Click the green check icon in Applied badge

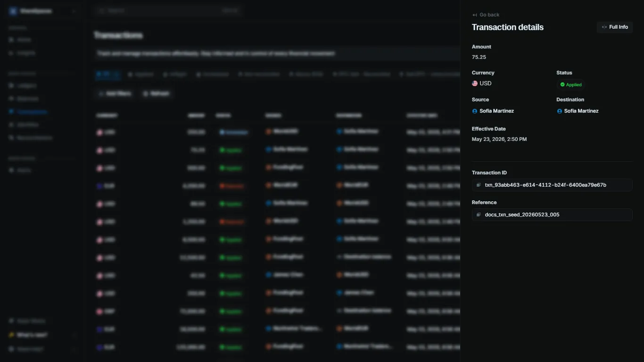562,85
